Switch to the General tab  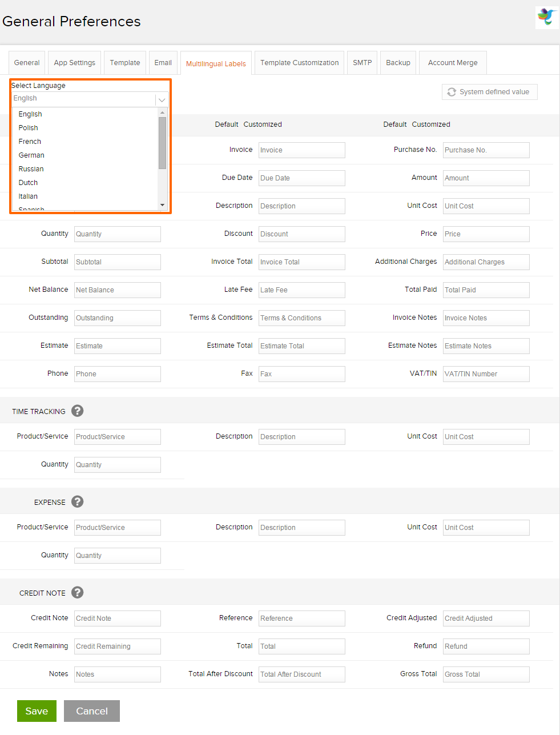[27, 63]
